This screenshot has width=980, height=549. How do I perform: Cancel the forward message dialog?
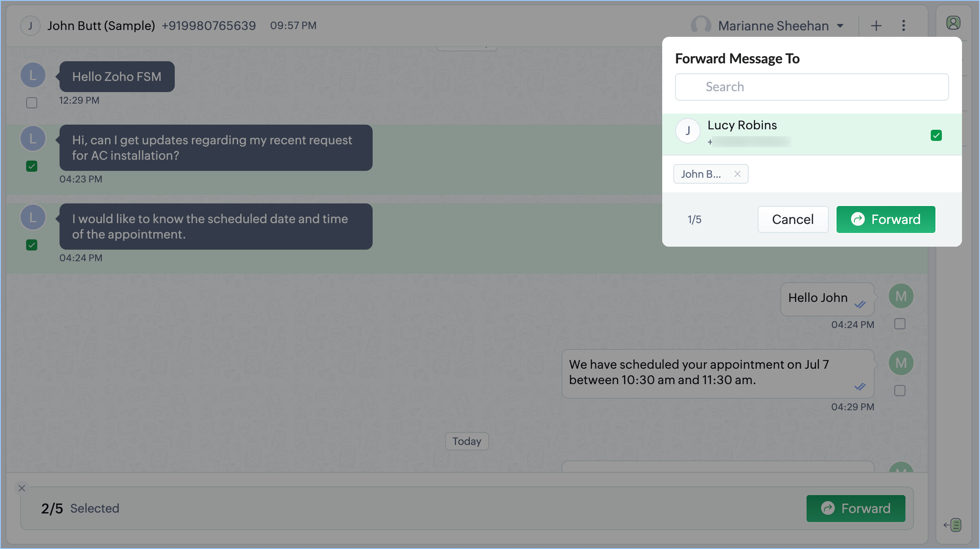coord(792,219)
